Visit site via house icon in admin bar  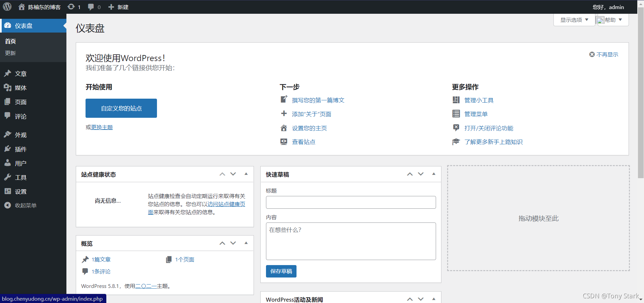[21, 7]
